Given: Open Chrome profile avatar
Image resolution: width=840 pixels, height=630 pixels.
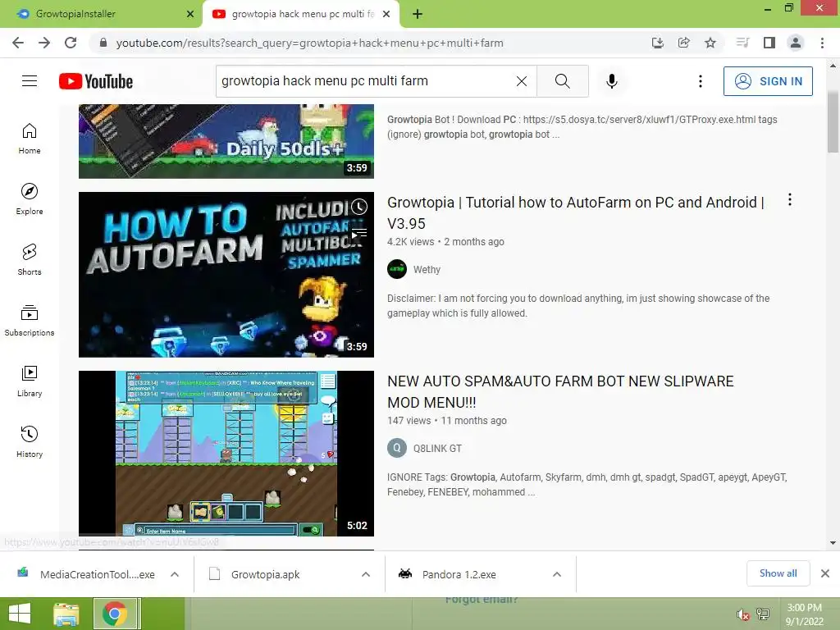Looking at the screenshot, I should [796, 43].
